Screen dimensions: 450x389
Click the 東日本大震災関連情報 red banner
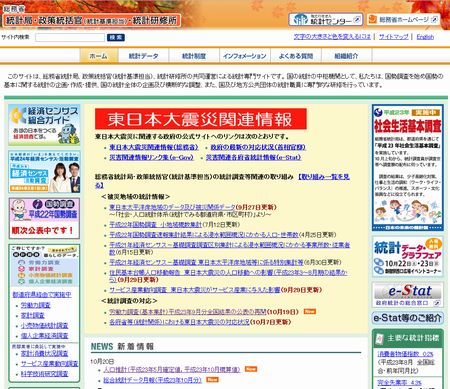tap(200, 119)
